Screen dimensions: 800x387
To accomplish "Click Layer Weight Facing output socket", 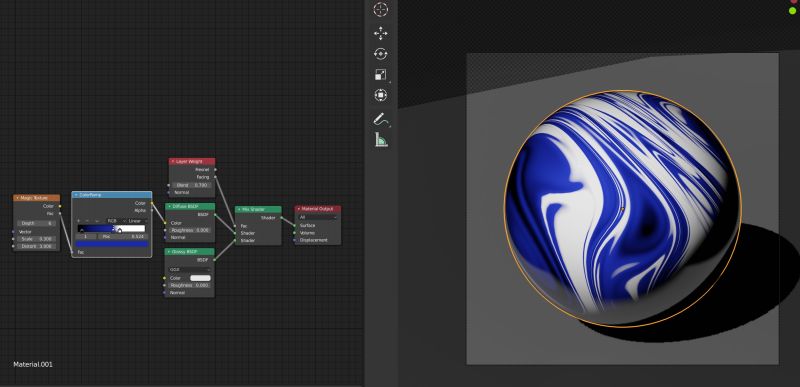I will pyautogui.click(x=215, y=177).
